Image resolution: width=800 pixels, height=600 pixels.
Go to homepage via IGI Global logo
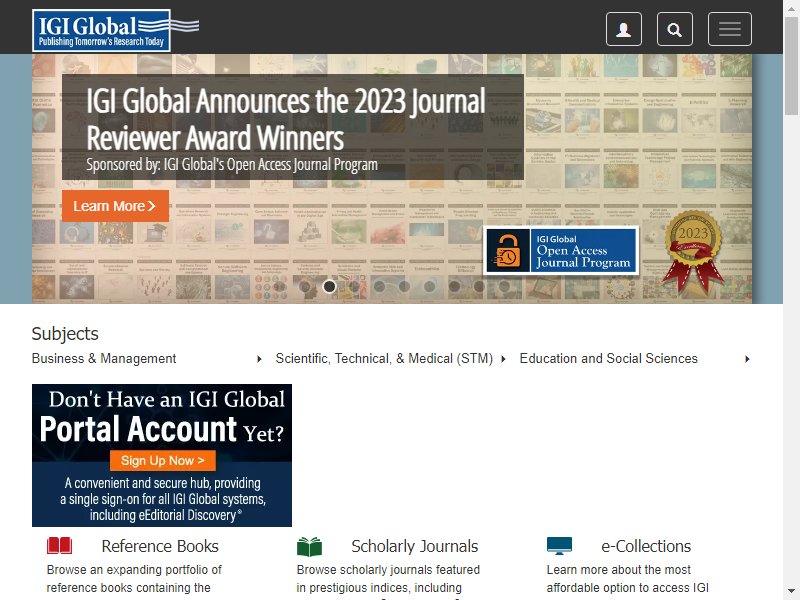point(115,31)
